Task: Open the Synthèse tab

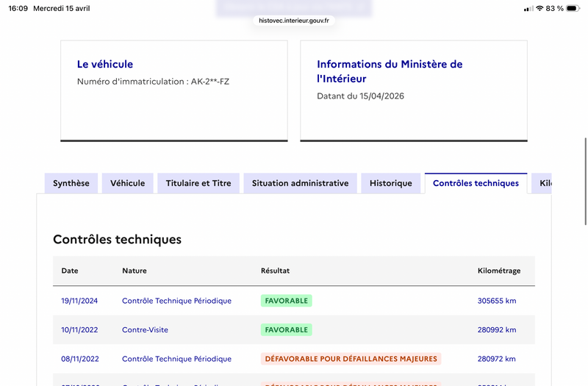Action: click(71, 183)
